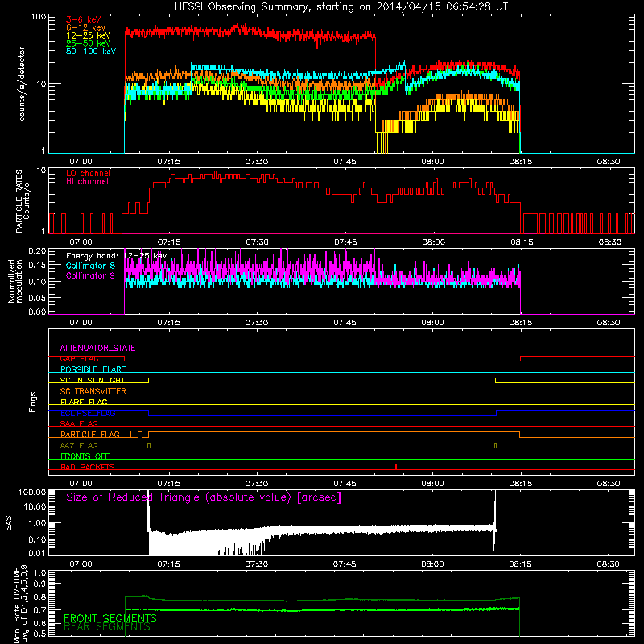Click the Collimator 8 legend label
This screenshot has width=644, height=644.
(90, 266)
